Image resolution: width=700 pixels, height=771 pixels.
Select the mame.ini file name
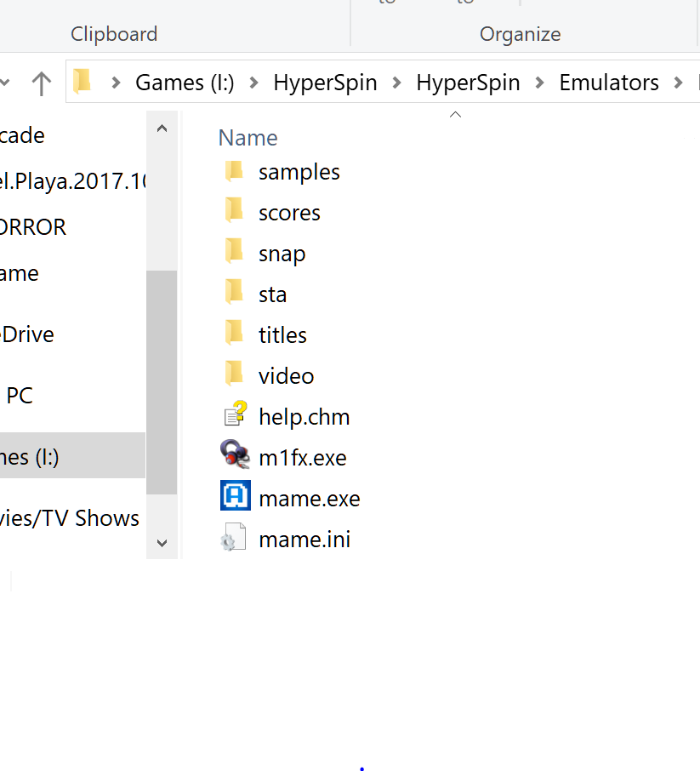point(304,540)
